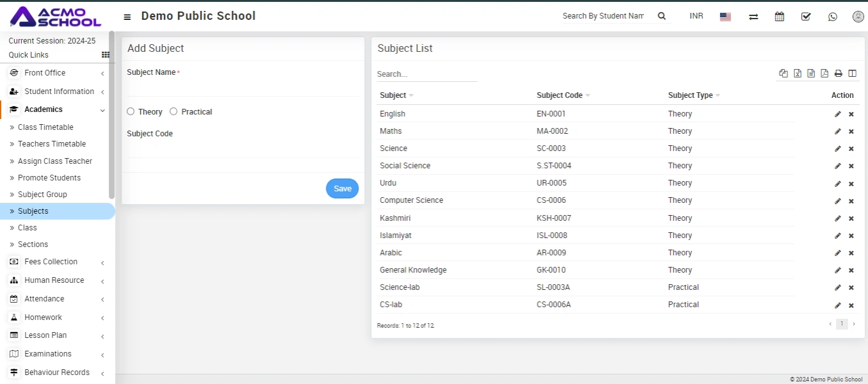Export subject list as PDF
The image size is (868, 384).
click(824, 74)
